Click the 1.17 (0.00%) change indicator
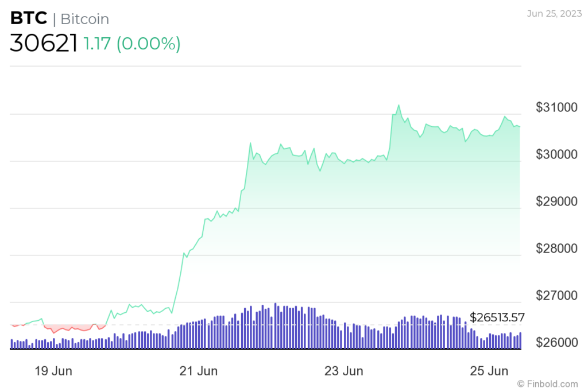Image resolution: width=588 pixels, height=392 pixels. pos(131,44)
